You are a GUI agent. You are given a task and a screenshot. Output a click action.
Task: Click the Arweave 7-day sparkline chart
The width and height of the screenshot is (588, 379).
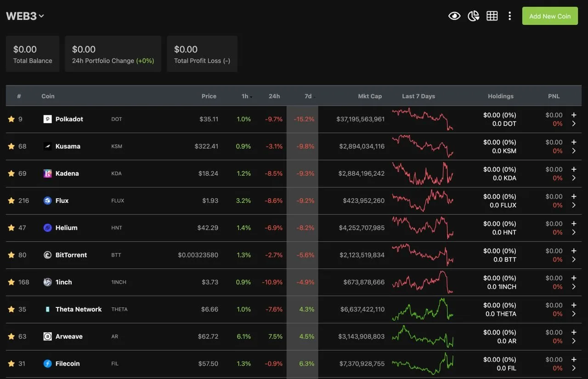click(x=423, y=337)
